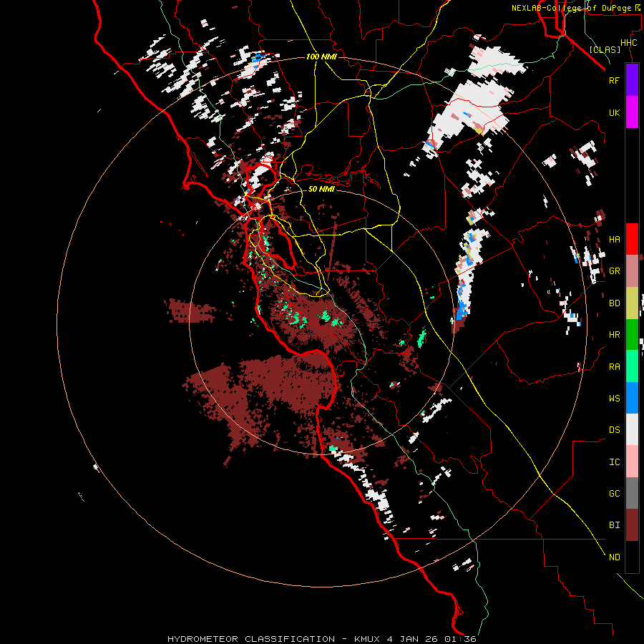The height and width of the screenshot is (644, 644).
Task: Click the 'UK' legend label
Action: tap(614, 113)
